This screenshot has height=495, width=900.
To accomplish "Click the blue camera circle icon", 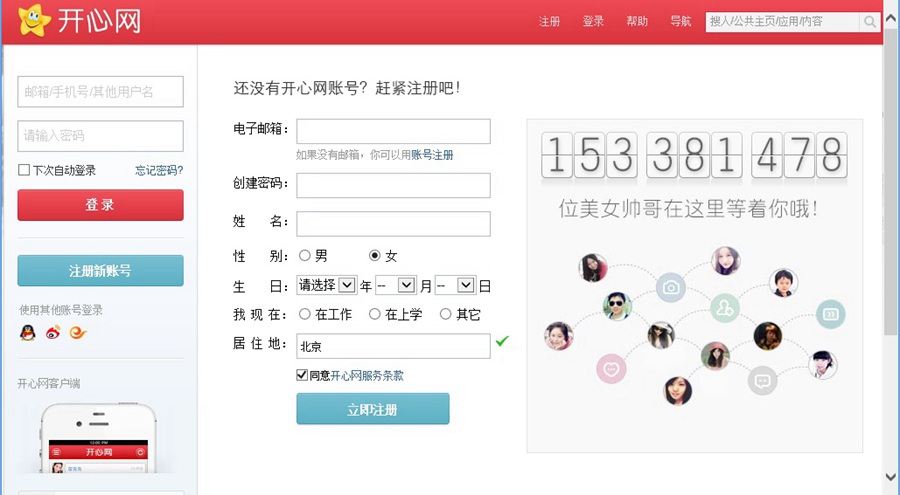I will pyautogui.click(x=671, y=289).
